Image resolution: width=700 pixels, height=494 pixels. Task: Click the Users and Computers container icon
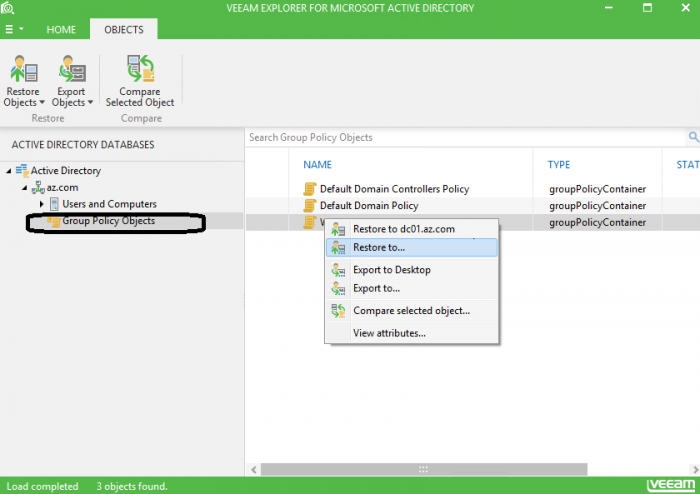point(54,204)
